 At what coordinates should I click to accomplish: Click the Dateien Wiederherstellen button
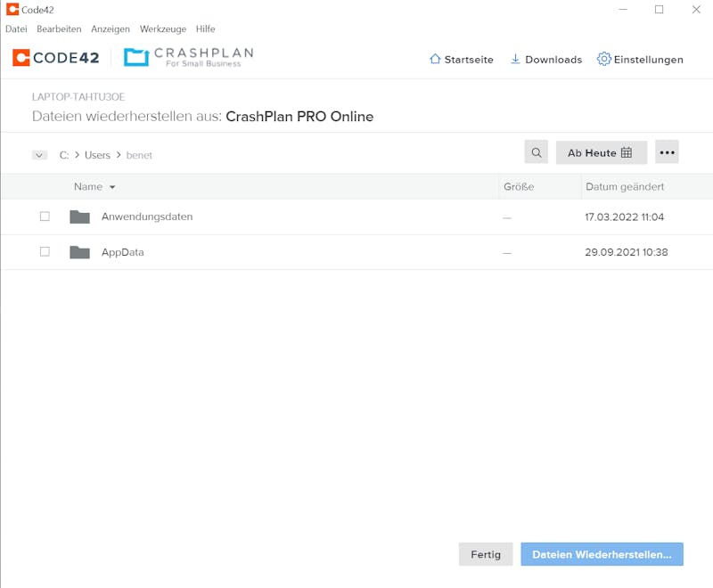(x=602, y=554)
